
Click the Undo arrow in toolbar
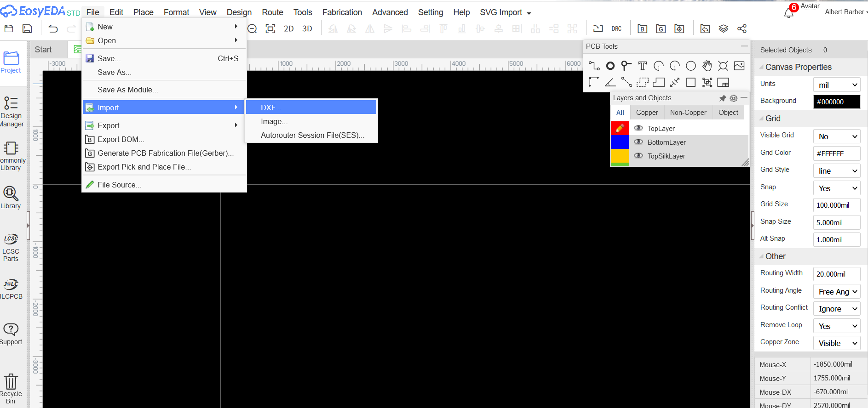(x=53, y=29)
